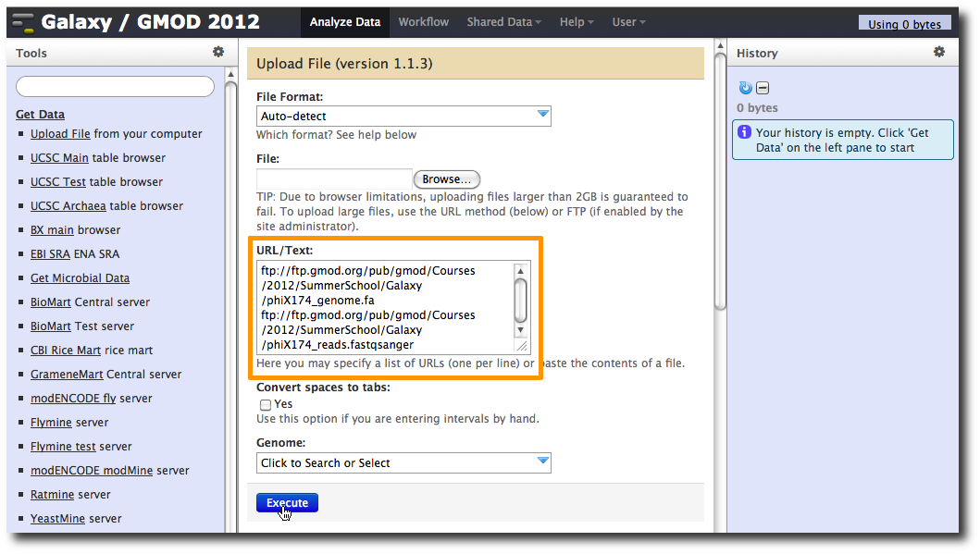
Task: Open the Genome select dropdown
Action: pyautogui.click(x=403, y=462)
